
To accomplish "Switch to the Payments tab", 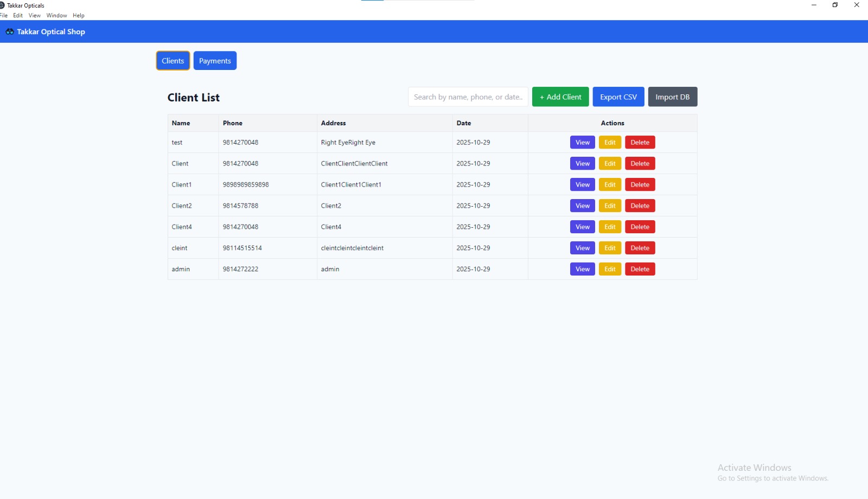I will pos(215,60).
